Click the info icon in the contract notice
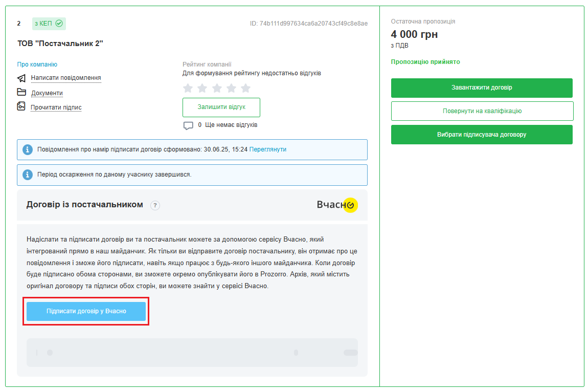The width and height of the screenshot is (588, 390). [28, 149]
